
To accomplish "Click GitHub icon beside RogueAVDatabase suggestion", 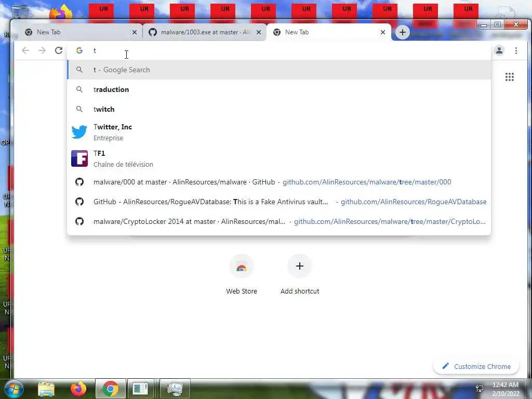I will tap(79, 202).
